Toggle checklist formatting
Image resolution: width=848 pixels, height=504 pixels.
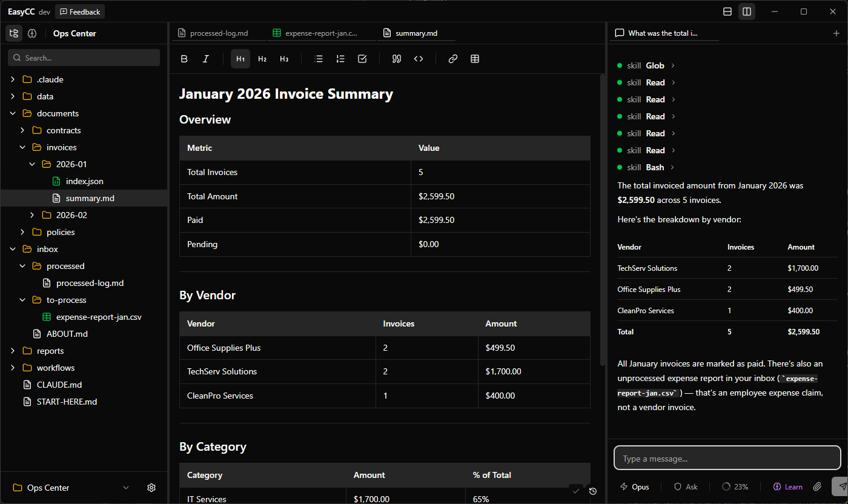[362, 59]
